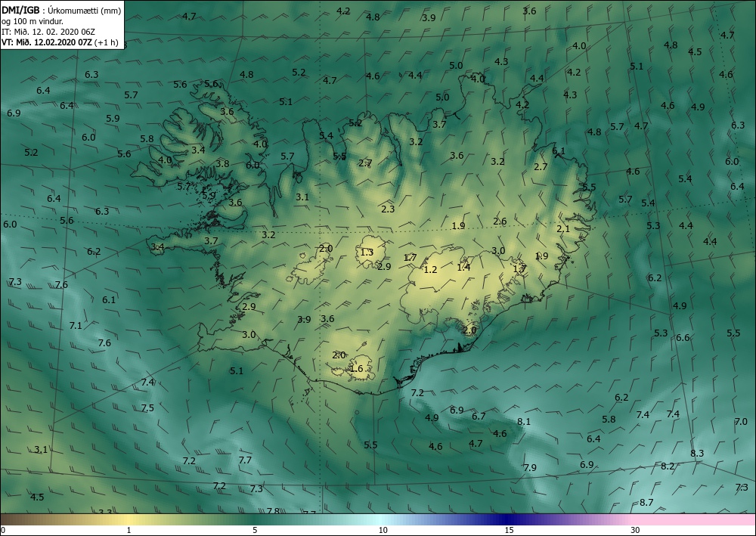This screenshot has height=536, width=756.
Task: Click the color scale tick label "1"
Action: click(129, 531)
